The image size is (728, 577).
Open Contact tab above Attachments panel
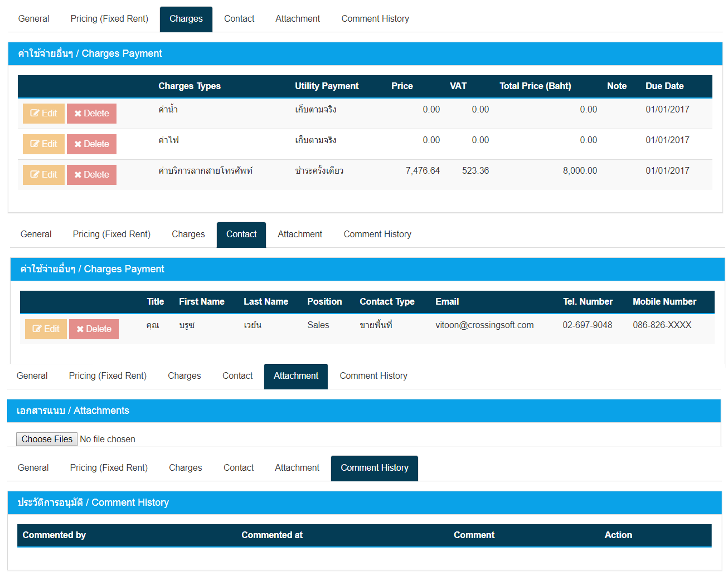[237, 376]
